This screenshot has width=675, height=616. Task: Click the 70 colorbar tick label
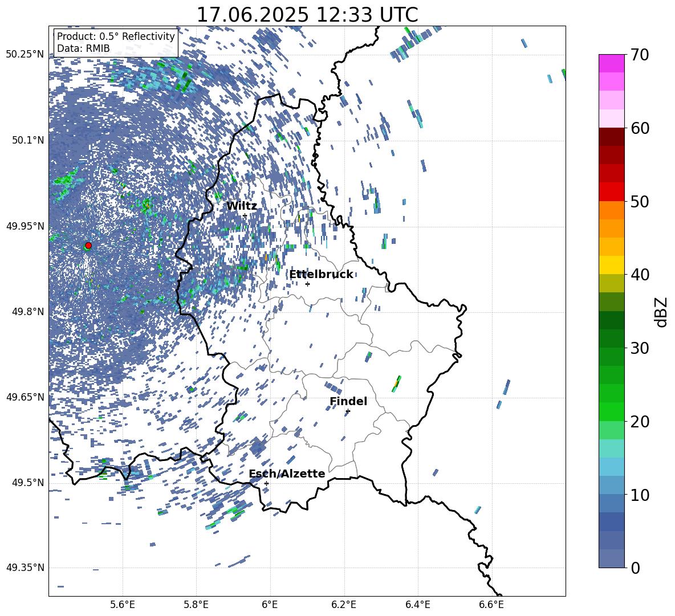click(639, 55)
